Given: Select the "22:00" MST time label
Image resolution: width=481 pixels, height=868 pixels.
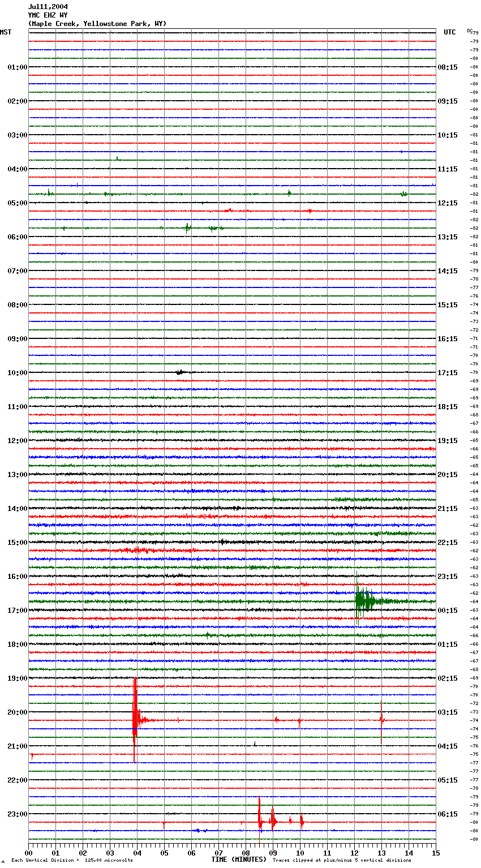Looking at the screenshot, I should coord(18,780).
